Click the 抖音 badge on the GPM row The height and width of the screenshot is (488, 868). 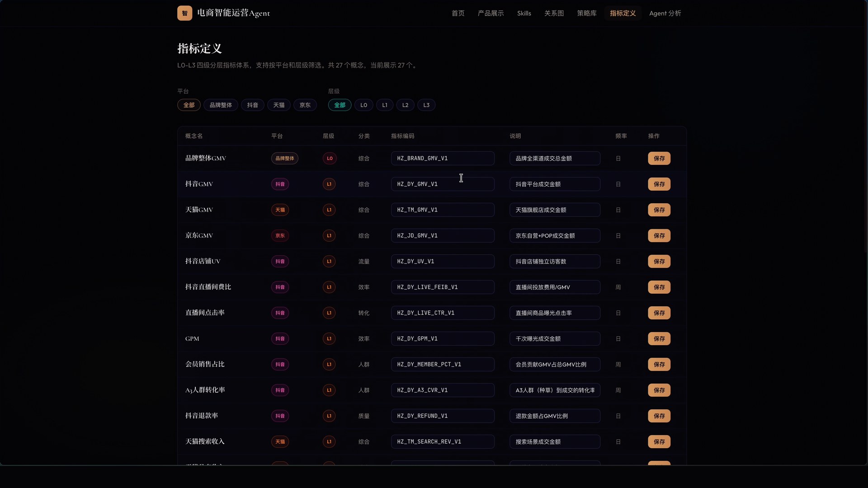(x=280, y=338)
